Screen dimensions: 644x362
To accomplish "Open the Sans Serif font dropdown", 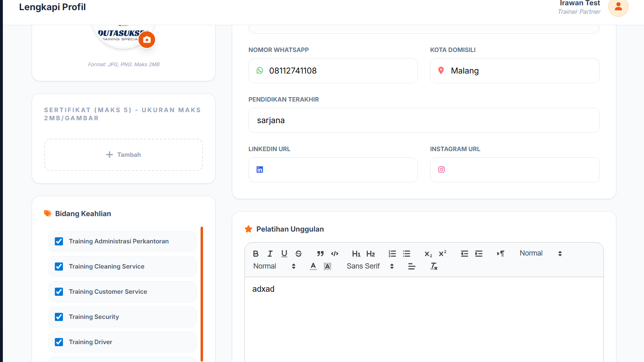I will point(370,266).
